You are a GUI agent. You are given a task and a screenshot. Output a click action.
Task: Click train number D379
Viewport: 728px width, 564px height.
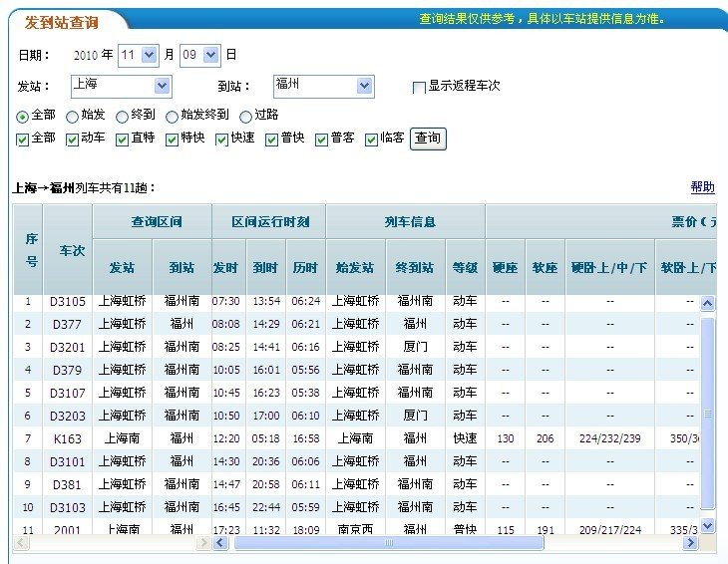(68, 370)
